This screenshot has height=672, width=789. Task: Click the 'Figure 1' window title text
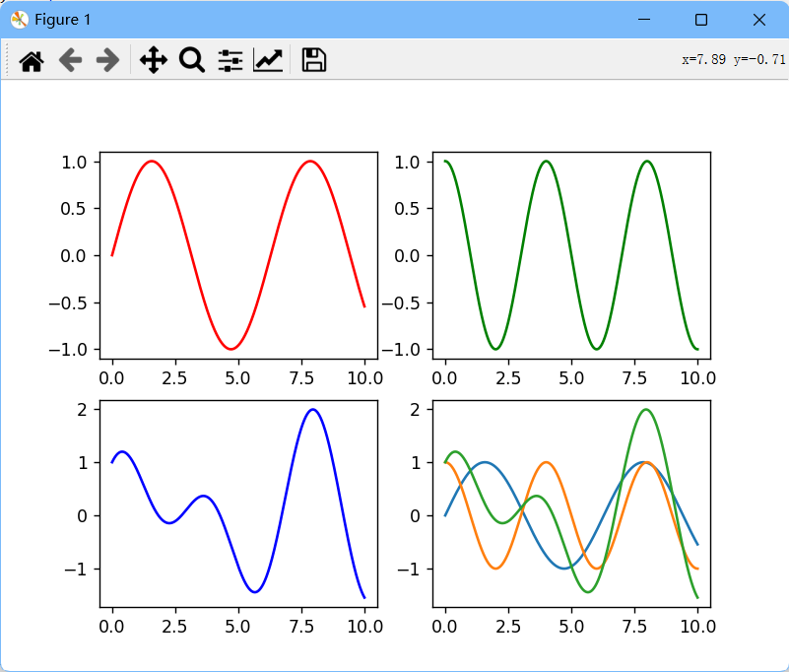point(62,20)
